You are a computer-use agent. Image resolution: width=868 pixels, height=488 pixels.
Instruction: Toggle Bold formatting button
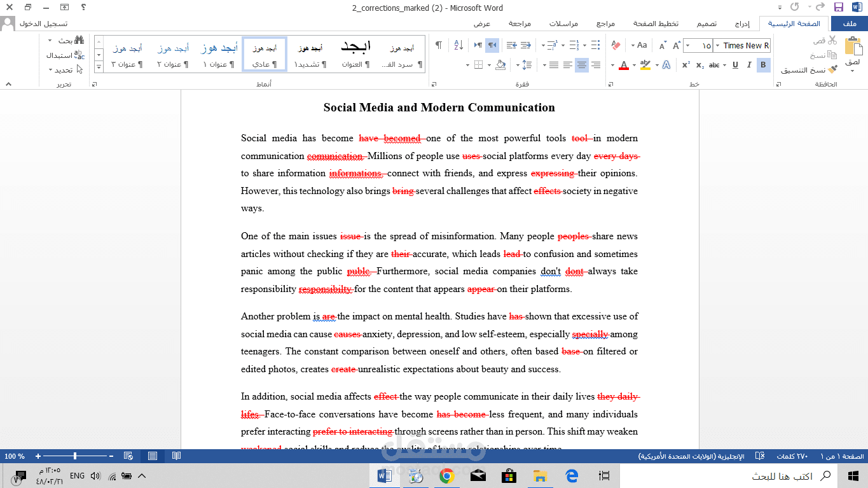[764, 65]
